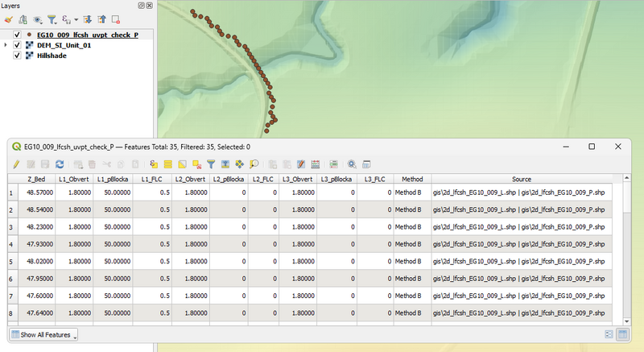Click the filter funnel icon in attribute table

click(x=212, y=164)
